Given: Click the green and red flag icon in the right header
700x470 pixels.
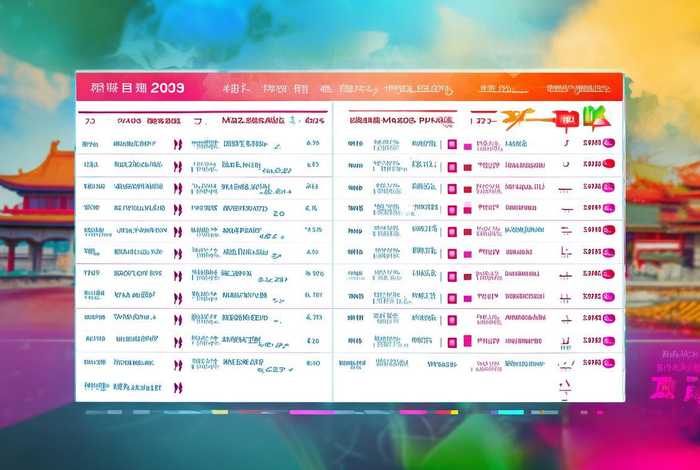Looking at the screenshot, I should 596,120.
